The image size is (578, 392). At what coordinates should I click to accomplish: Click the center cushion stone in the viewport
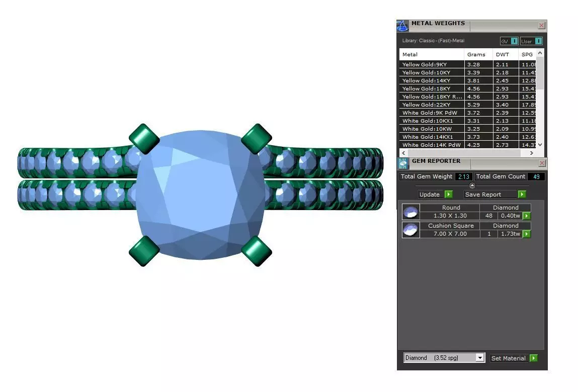[x=201, y=194]
